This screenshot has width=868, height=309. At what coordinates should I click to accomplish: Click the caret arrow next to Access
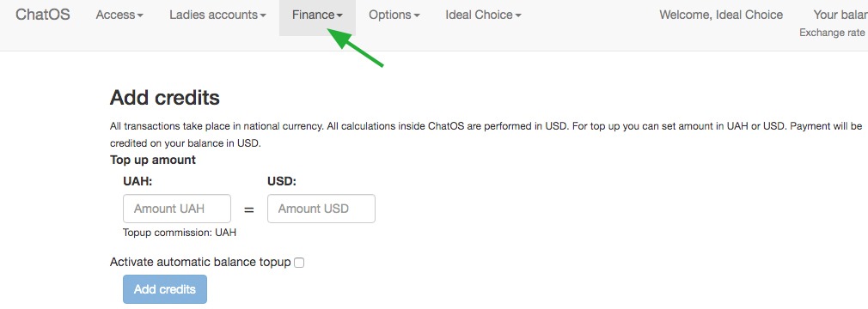[x=140, y=16]
